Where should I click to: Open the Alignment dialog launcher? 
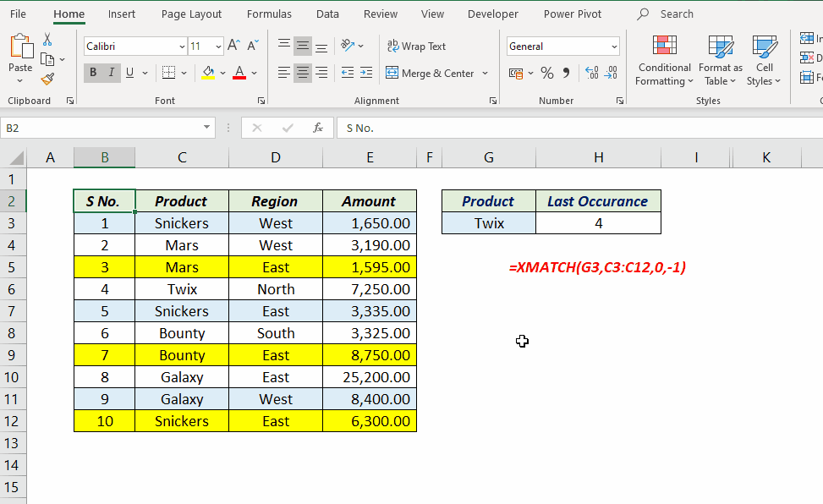(493, 100)
